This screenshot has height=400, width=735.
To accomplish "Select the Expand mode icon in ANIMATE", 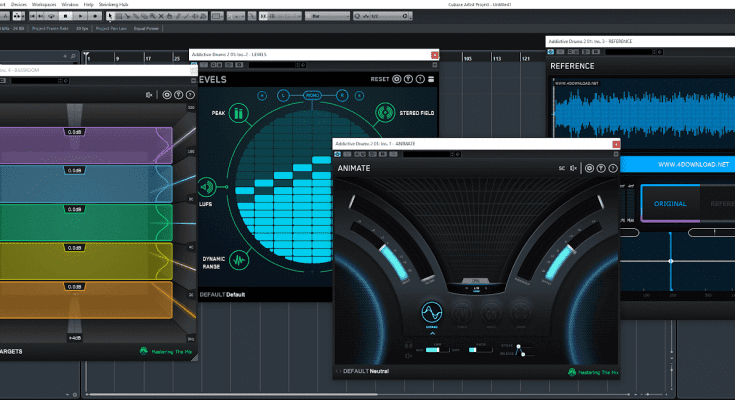I will pos(433,314).
